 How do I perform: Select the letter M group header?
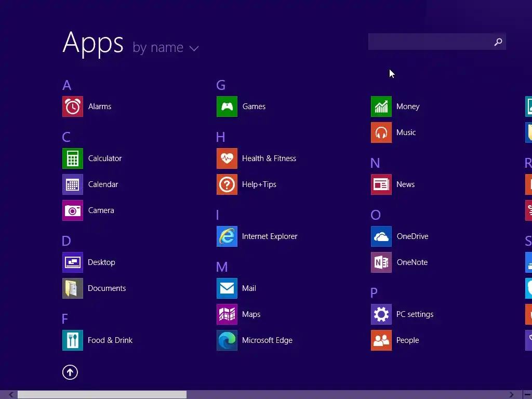coord(222,267)
